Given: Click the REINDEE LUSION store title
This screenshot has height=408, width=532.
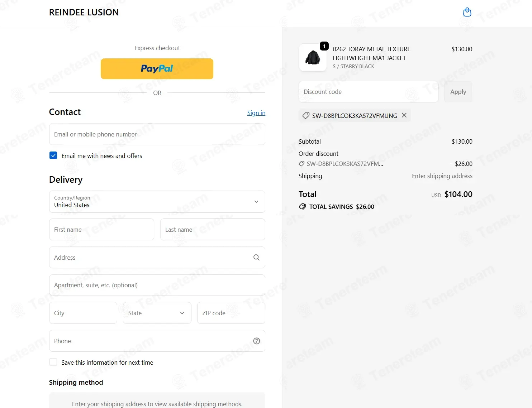Looking at the screenshot, I should pyautogui.click(x=84, y=12).
